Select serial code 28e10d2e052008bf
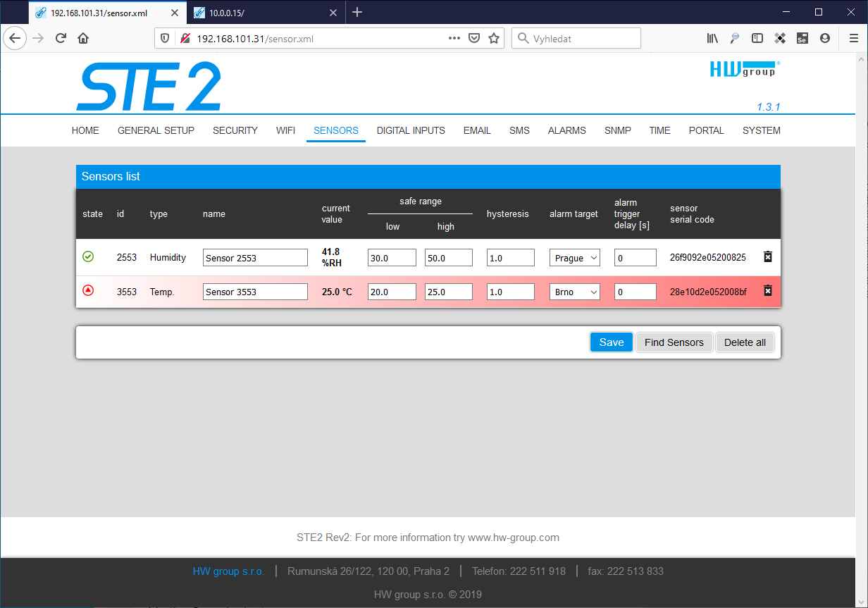Screen dimensions: 868x608 coord(708,292)
